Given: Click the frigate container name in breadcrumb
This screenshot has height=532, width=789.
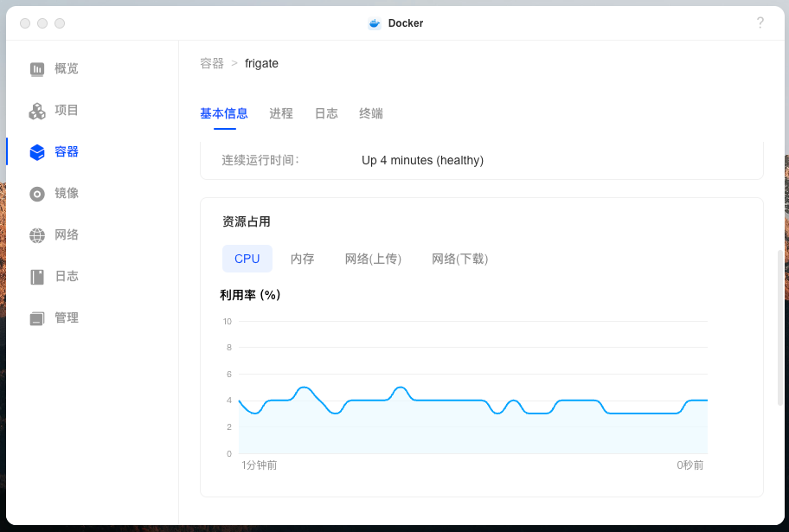Looking at the screenshot, I should 261,63.
